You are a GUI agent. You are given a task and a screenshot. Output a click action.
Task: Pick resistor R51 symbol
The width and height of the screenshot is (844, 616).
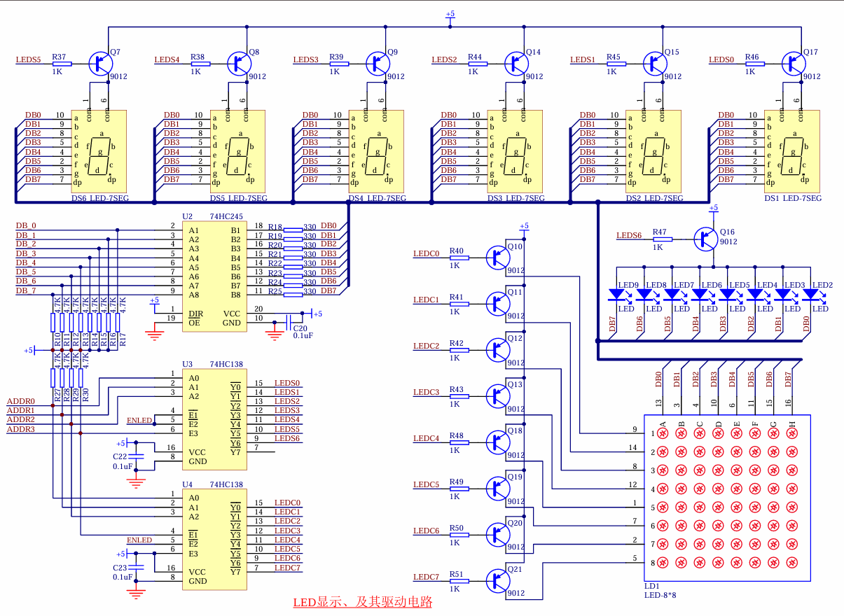[458, 581]
